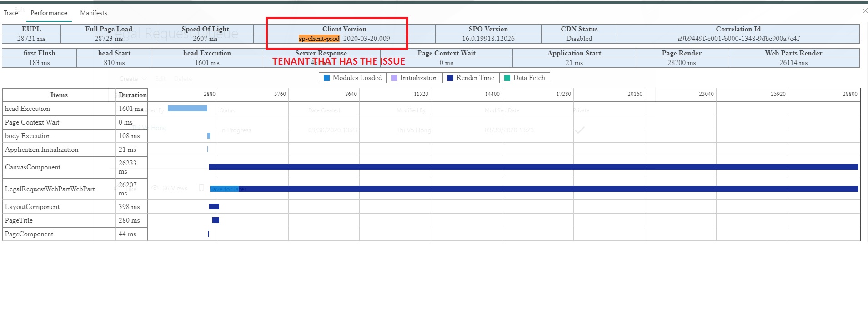Click the Duration column header
Viewport: 868px width, 324px height.
pos(132,95)
